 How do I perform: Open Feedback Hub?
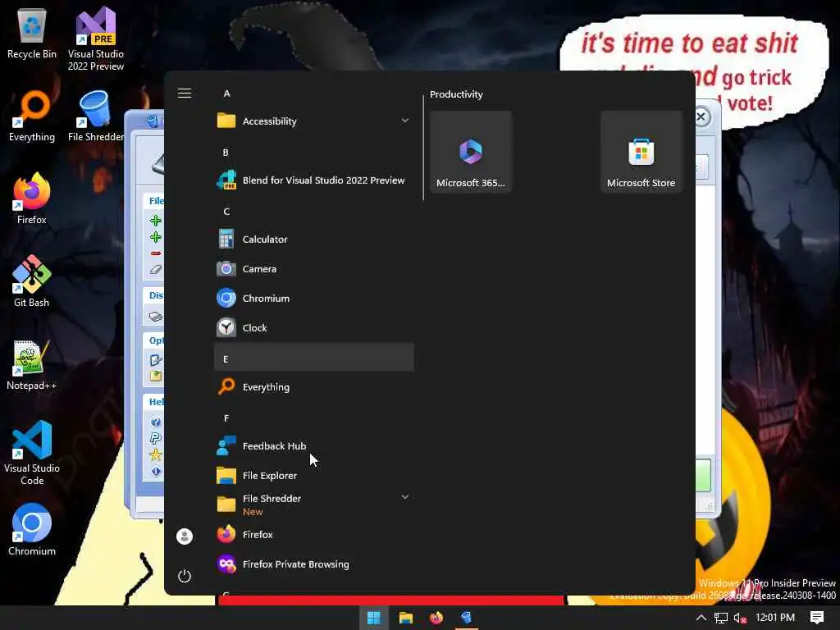(x=314, y=445)
